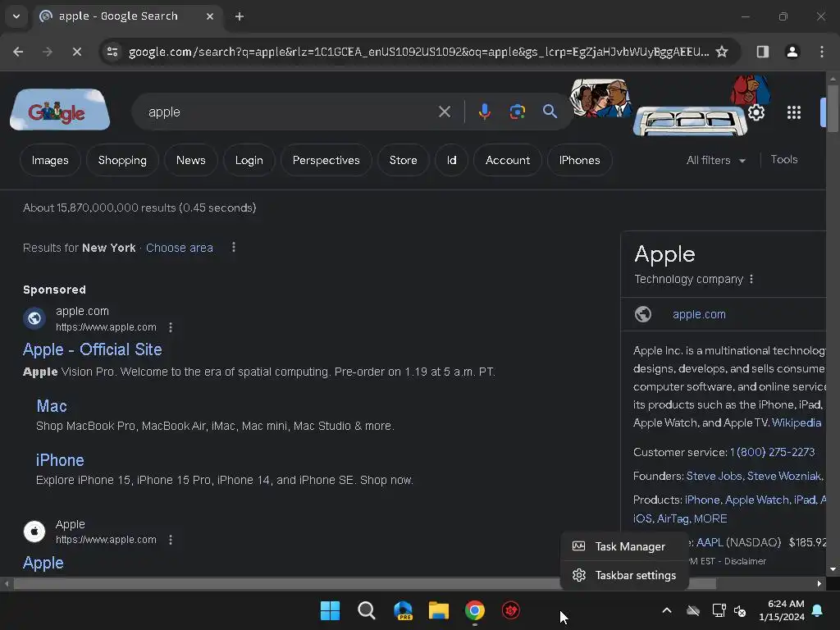Filter results by Shopping
Viewport: 840px width, 630px height.
tap(122, 160)
